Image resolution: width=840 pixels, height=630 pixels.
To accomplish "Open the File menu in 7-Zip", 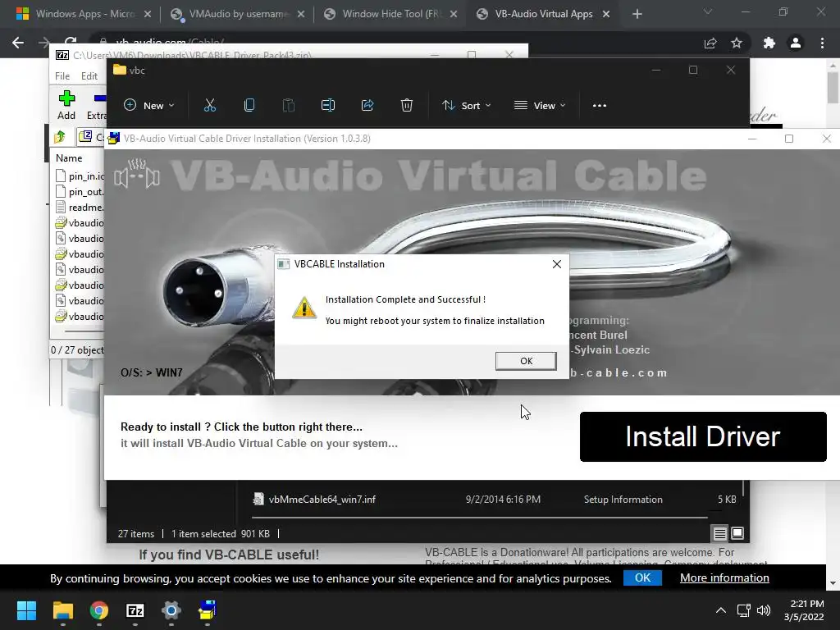I will (x=62, y=76).
